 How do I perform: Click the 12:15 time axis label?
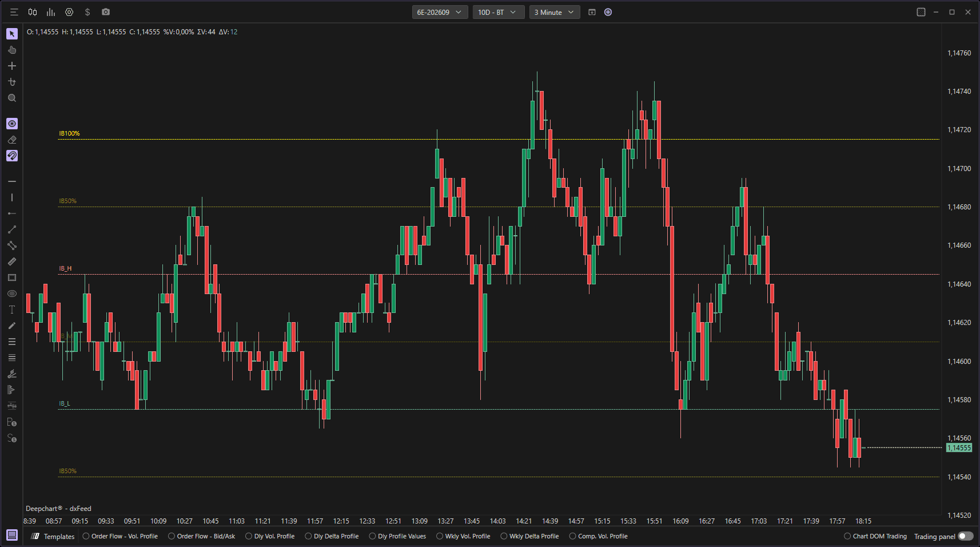click(x=341, y=521)
